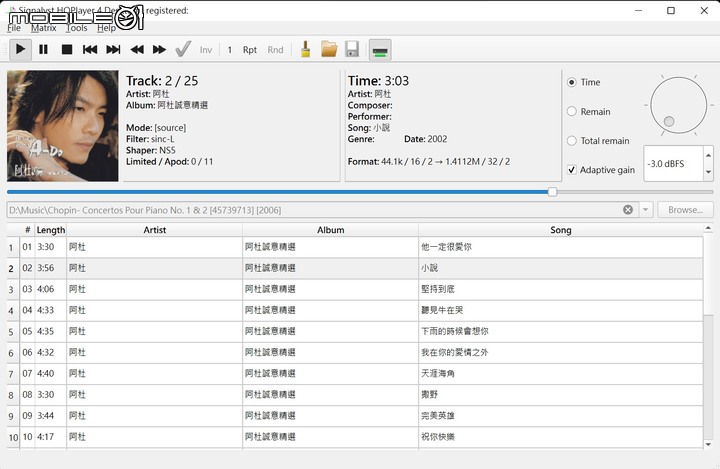Open the File menu

(x=14, y=28)
